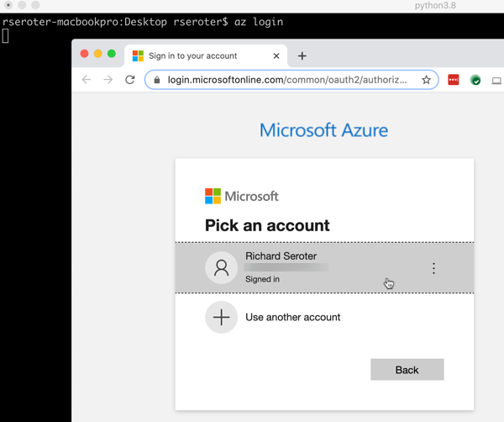
Task: Click the laptop icon in toolbar
Action: pyautogui.click(x=496, y=80)
